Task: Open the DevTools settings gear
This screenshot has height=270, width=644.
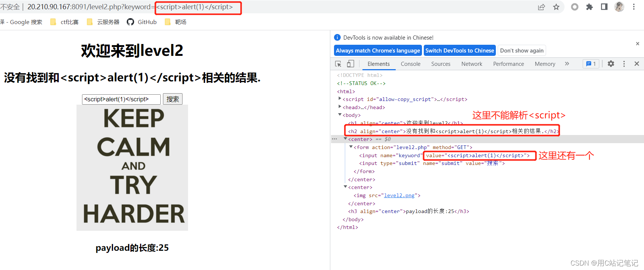Action: pyautogui.click(x=611, y=64)
